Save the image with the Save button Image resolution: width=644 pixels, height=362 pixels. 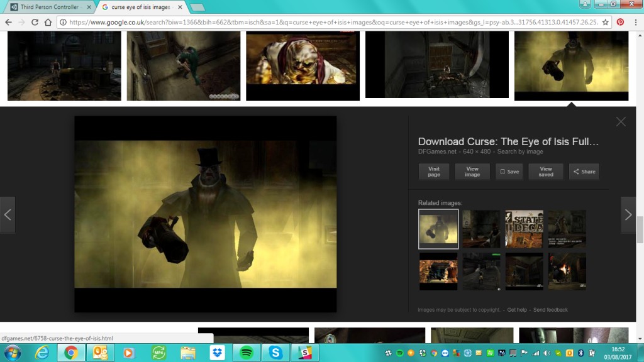[x=509, y=172]
